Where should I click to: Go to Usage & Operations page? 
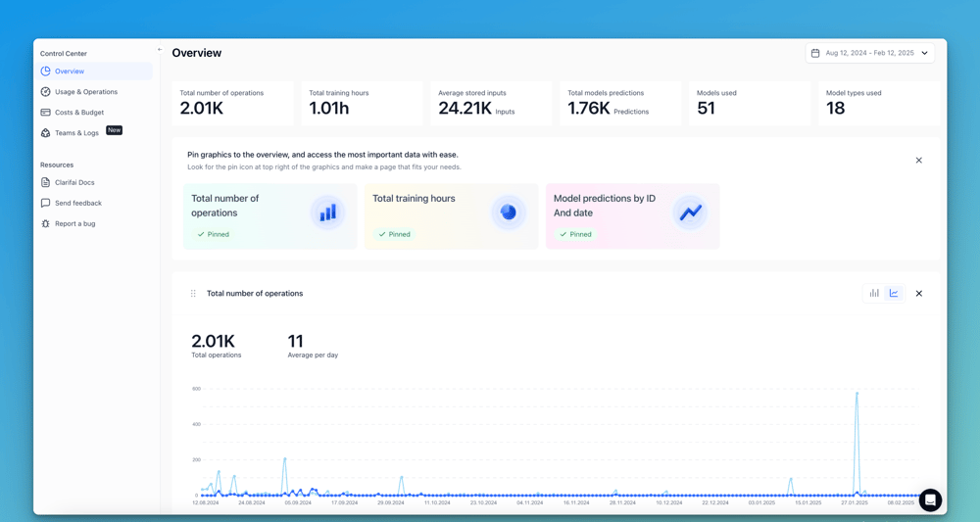(86, 92)
